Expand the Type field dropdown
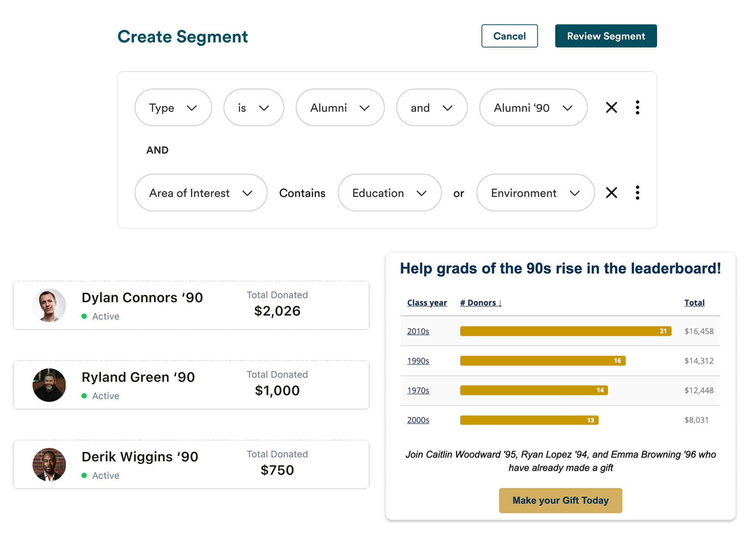This screenshot has width=756, height=540. coord(173,107)
